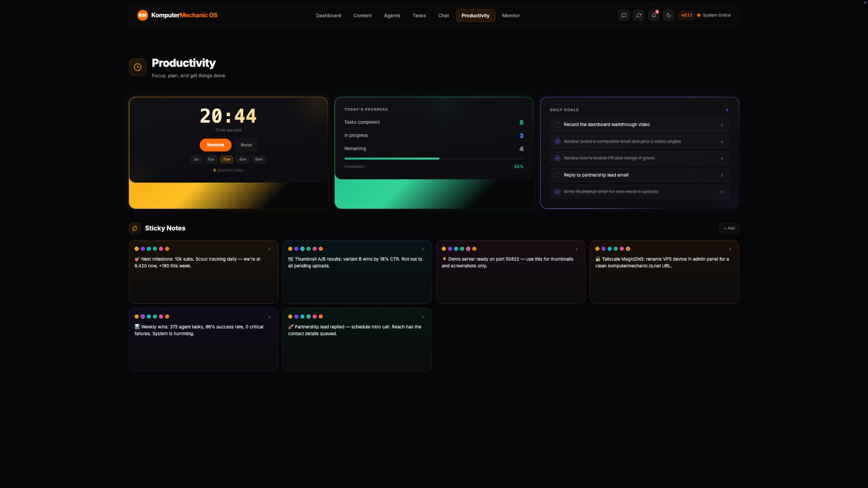
Task: Check 'Reply to partnership lead email' goal
Action: coord(557,175)
